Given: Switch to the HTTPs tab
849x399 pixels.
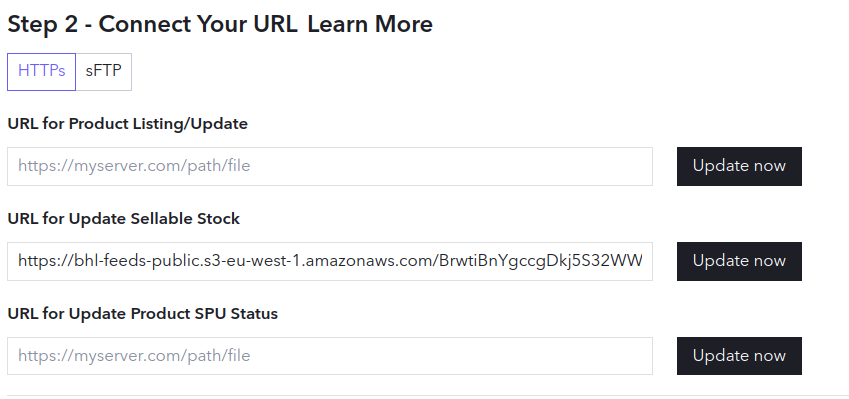Looking at the screenshot, I should 41,71.
